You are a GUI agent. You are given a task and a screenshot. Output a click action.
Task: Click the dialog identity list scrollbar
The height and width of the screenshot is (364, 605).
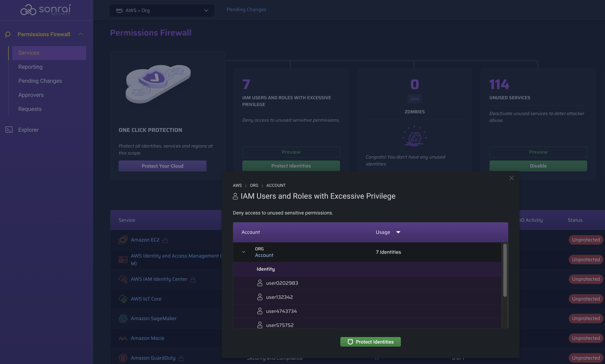505,270
